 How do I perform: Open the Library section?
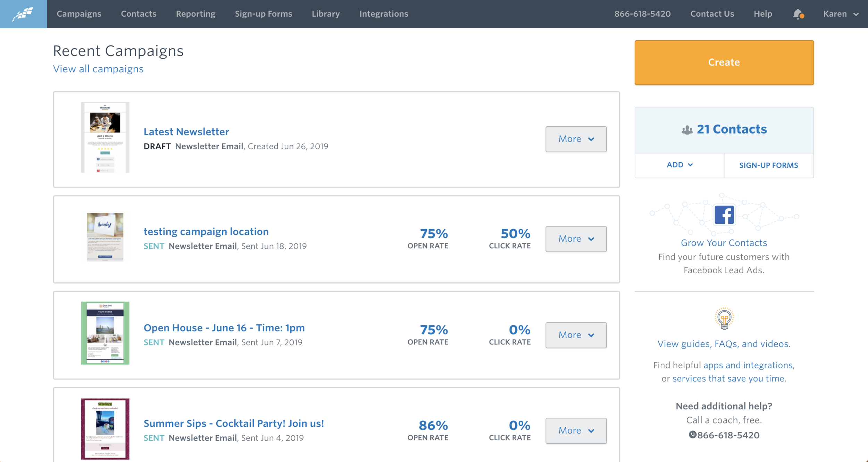[x=325, y=14]
